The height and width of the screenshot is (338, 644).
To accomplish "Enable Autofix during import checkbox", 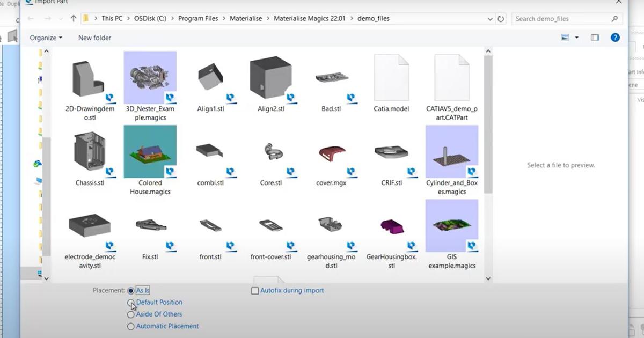I will tap(255, 291).
